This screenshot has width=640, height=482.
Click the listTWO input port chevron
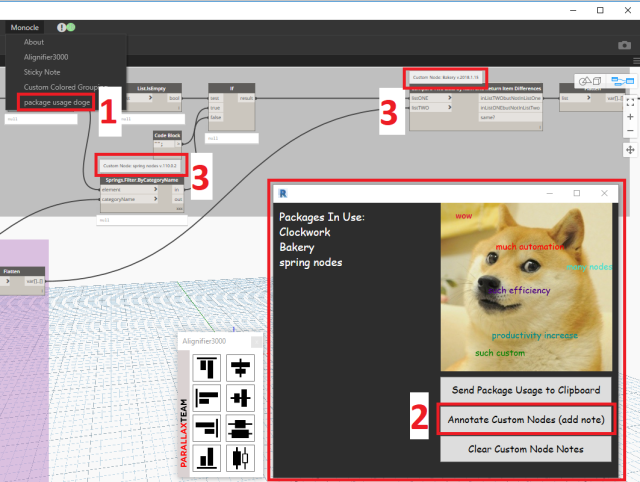click(x=449, y=107)
